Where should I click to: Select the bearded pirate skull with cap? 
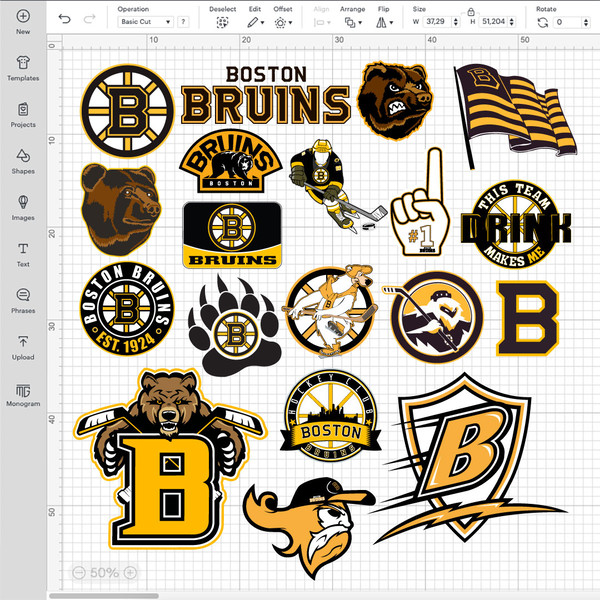click(309, 528)
